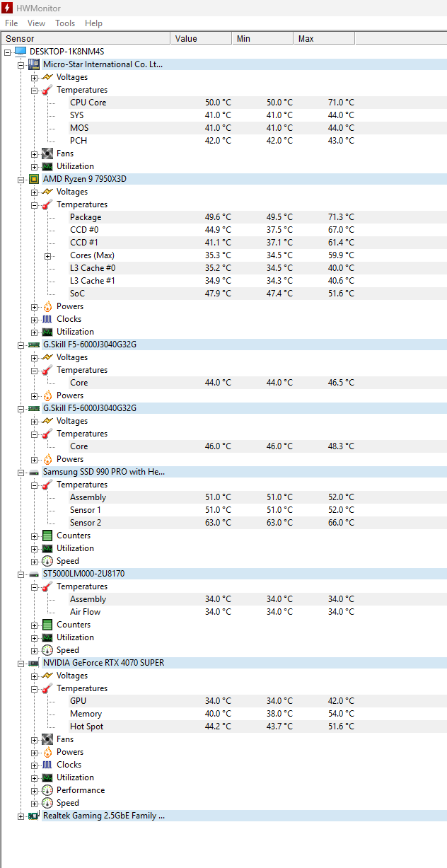This screenshot has height=868, width=447.
Task: Select the SoC temperature row
Action: [x=223, y=294]
